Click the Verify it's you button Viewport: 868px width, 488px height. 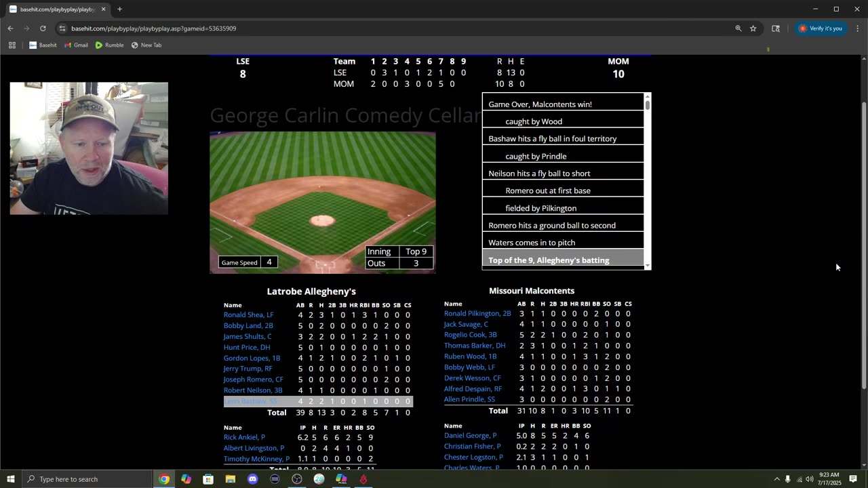point(821,28)
